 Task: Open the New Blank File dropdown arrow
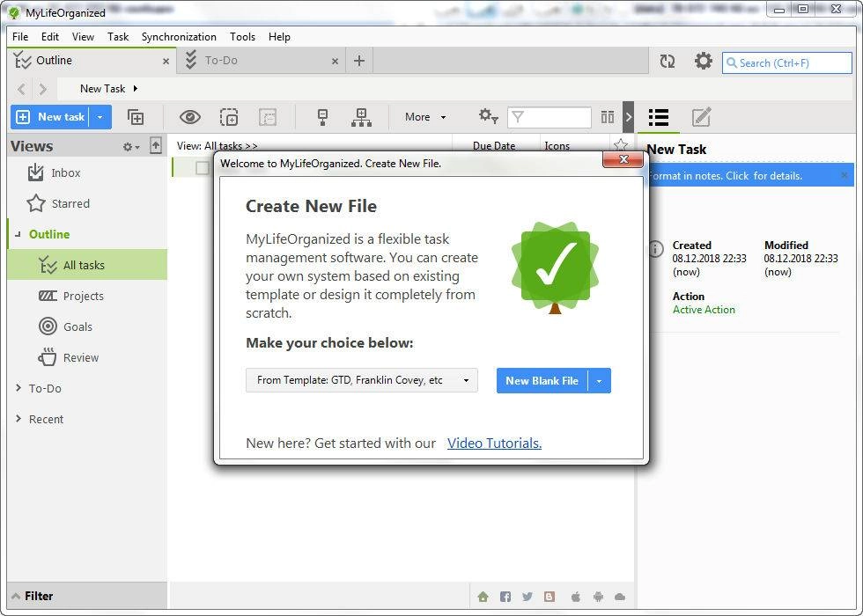600,380
